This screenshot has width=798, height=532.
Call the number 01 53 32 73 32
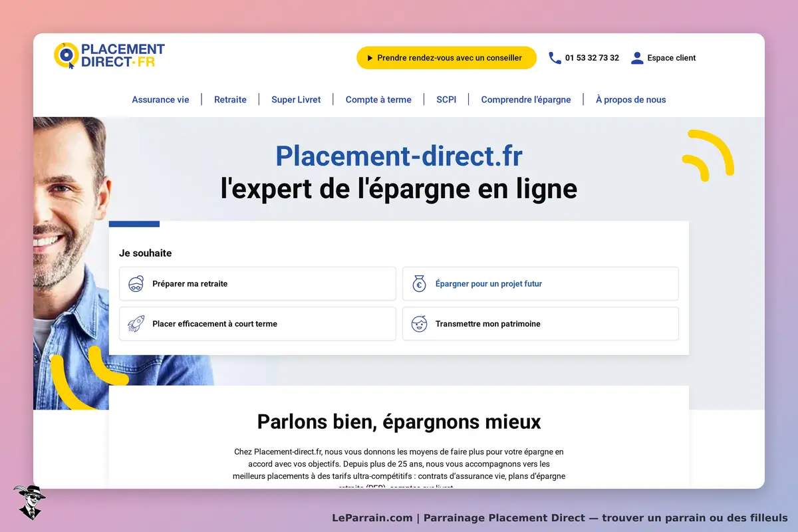tap(592, 58)
